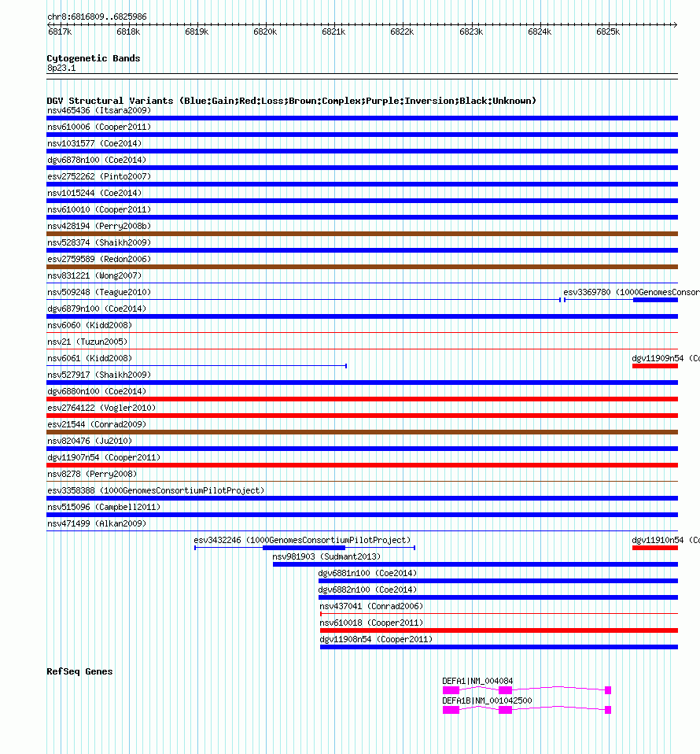Screen dimensions: 700x754
Task: Click dgv11910n54 variant label
Action: (665, 540)
